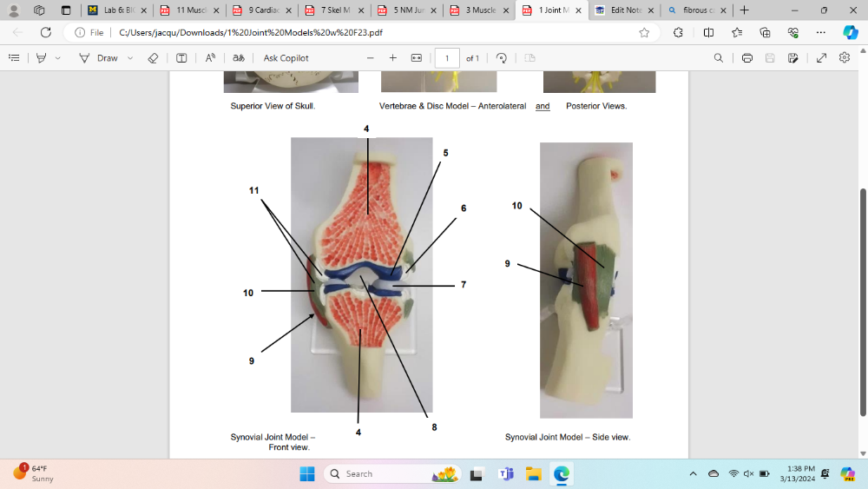Enter full screen with the expand arrows icon

821,58
